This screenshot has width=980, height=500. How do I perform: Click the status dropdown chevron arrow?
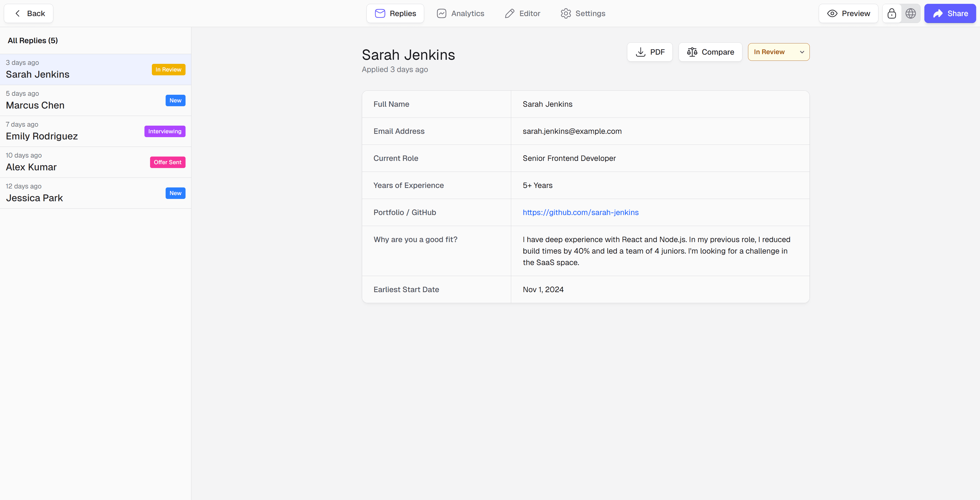(x=802, y=52)
